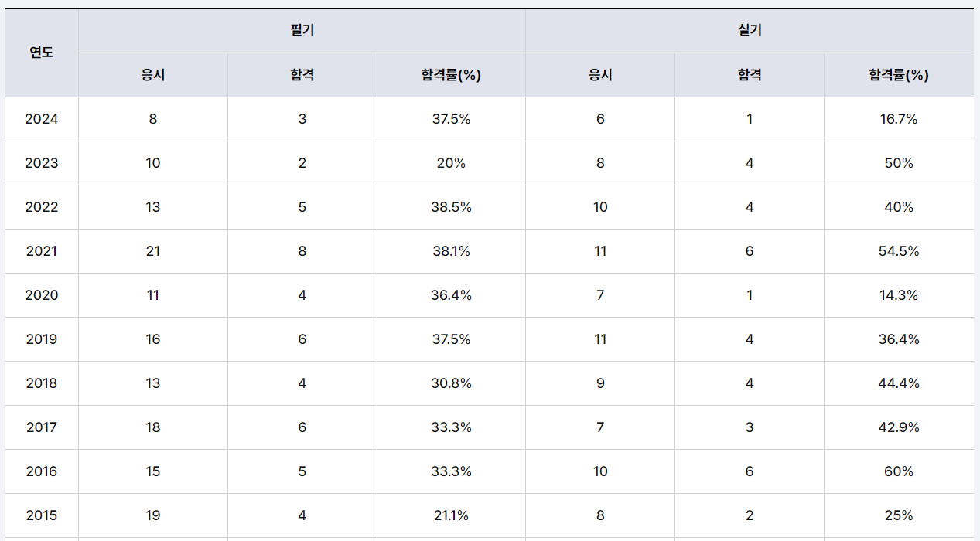
Task: Click the 2021 필기 응시 value 21
Action: pyautogui.click(x=153, y=251)
